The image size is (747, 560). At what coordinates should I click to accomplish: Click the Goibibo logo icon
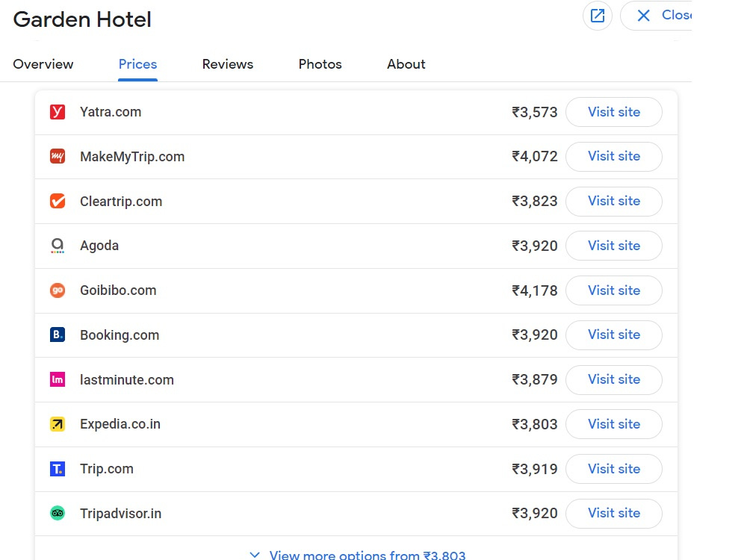[58, 290]
